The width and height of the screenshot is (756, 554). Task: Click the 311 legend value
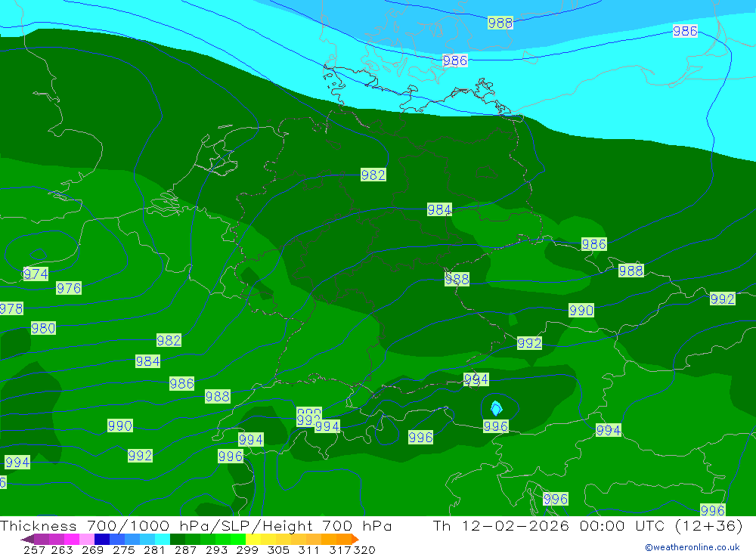click(x=308, y=550)
